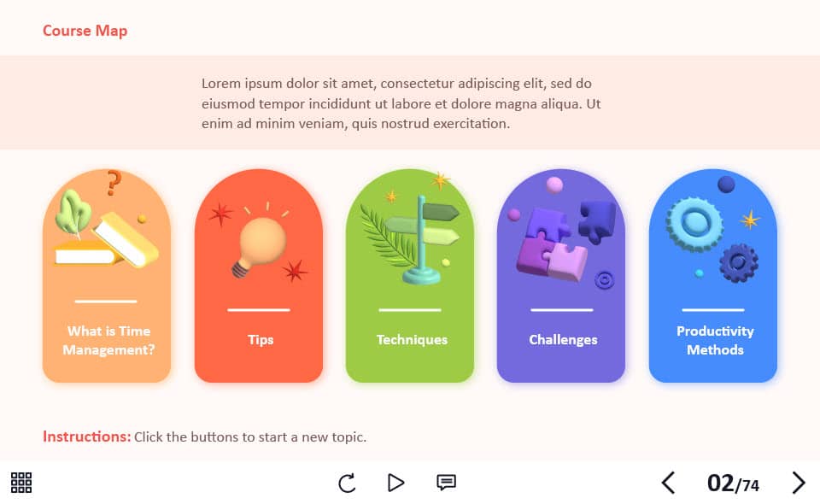Select the Tips topic card
The height and width of the screenshot is (504, 820).
[258, 276]
